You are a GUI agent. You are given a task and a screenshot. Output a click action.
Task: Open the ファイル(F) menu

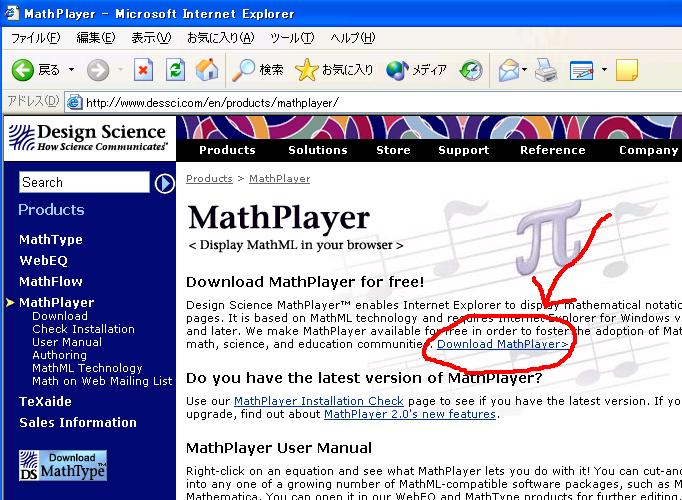(36, 38)
